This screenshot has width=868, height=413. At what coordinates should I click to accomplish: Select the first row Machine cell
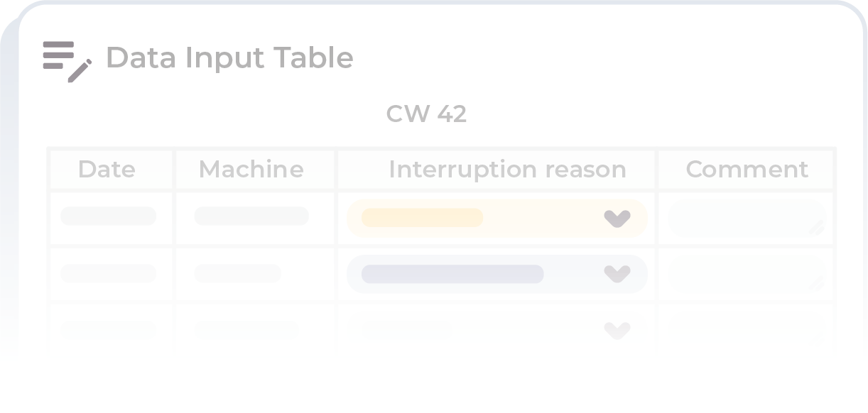251,216
